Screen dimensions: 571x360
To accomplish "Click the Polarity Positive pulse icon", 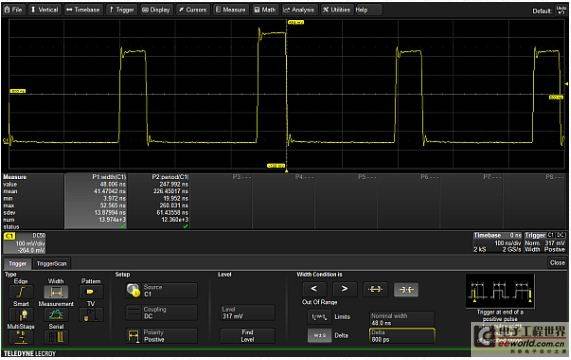I will tap(134, 336).
